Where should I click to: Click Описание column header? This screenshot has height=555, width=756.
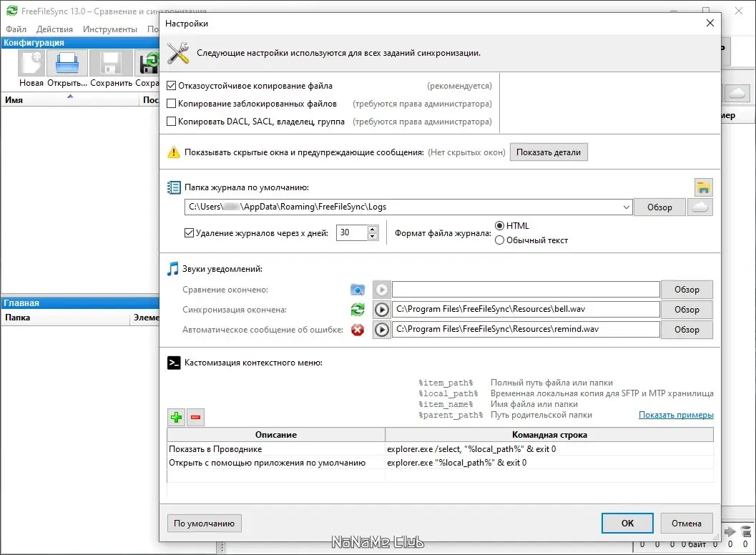pyautogui.click(x=276, y=435)
